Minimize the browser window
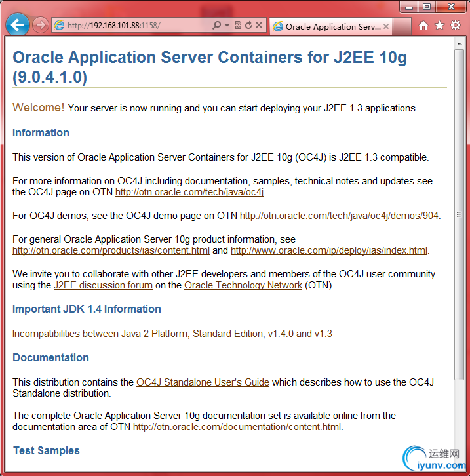The height and width of the screenshot is (476, 470). (x=408, y=7)
